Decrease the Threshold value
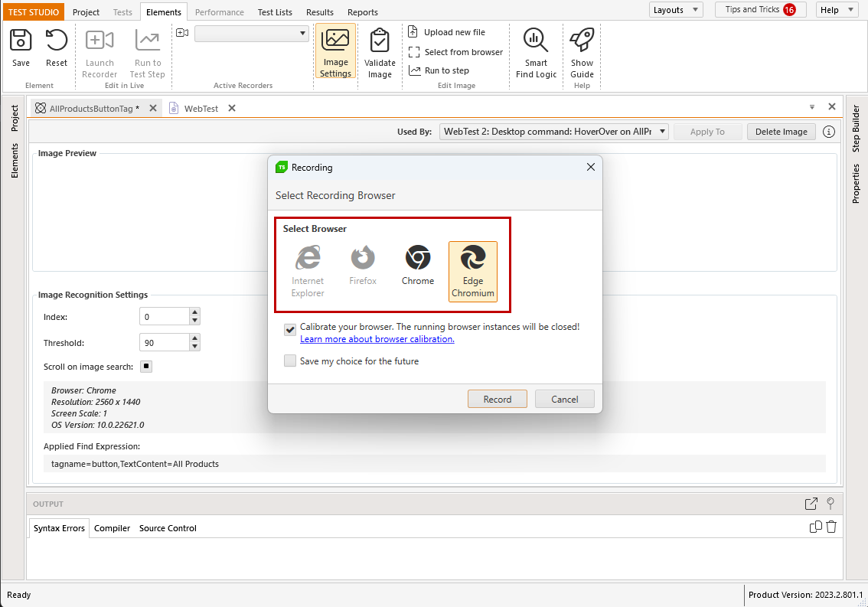Screen dimensions: 868x607 tap(194, 347)
